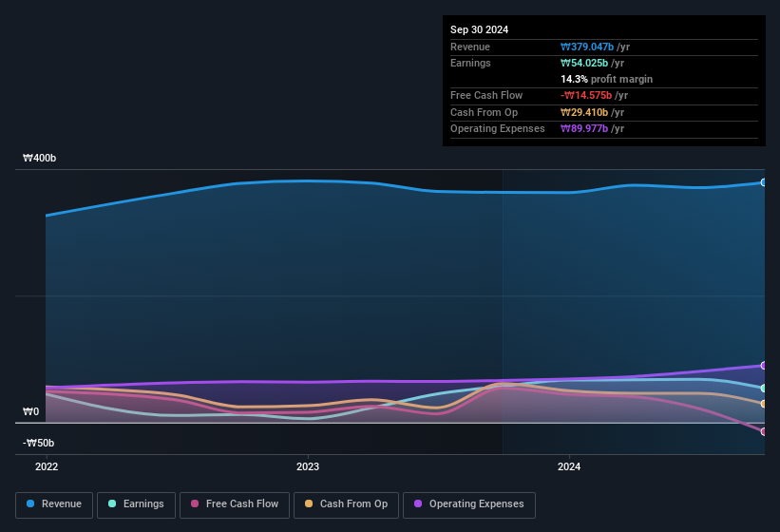Click the Cash From Op label in tooltip
780x532 pixels.
click(x=484, y=112)
